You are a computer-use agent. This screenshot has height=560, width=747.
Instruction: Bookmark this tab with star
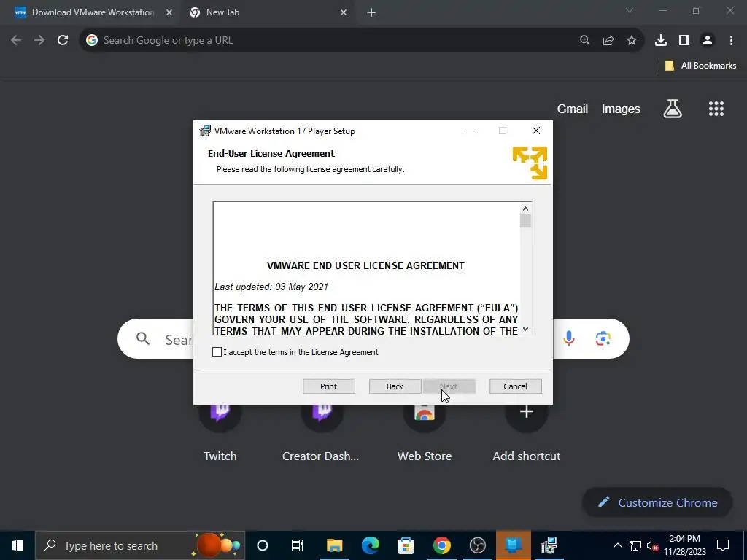tap(632, 40)
